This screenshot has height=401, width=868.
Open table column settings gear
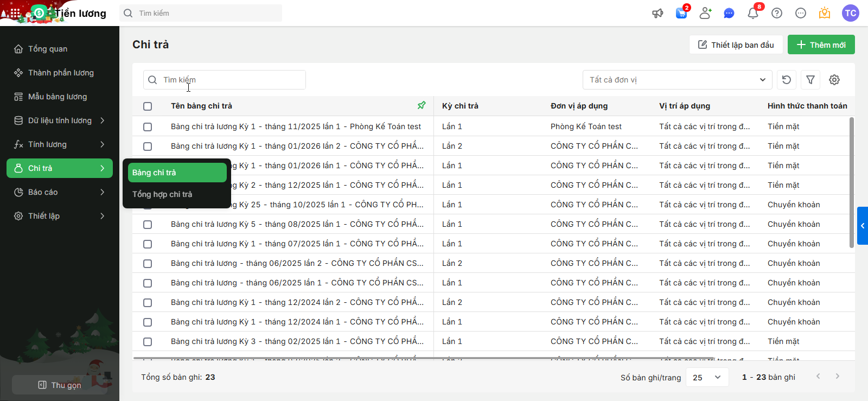834,80
